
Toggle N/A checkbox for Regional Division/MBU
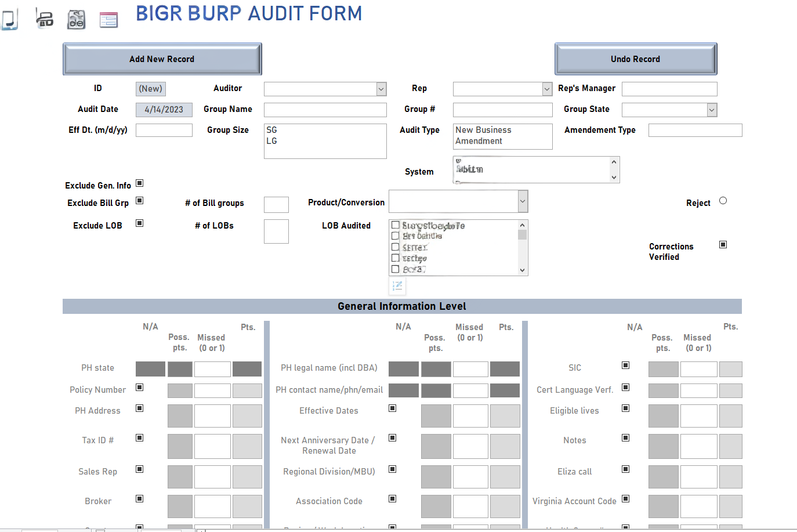click(x=393, y=469)
